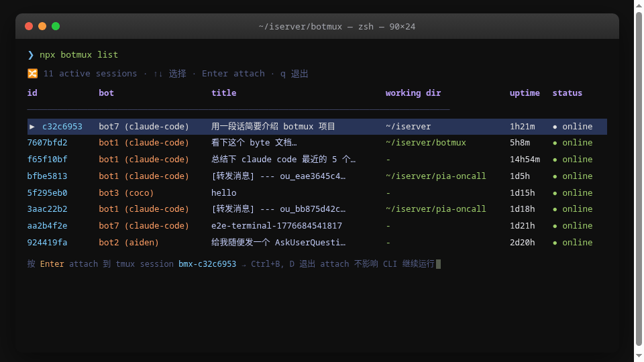Click title '总结下 claude code 最近的 5 个…'

coord(283,160)
